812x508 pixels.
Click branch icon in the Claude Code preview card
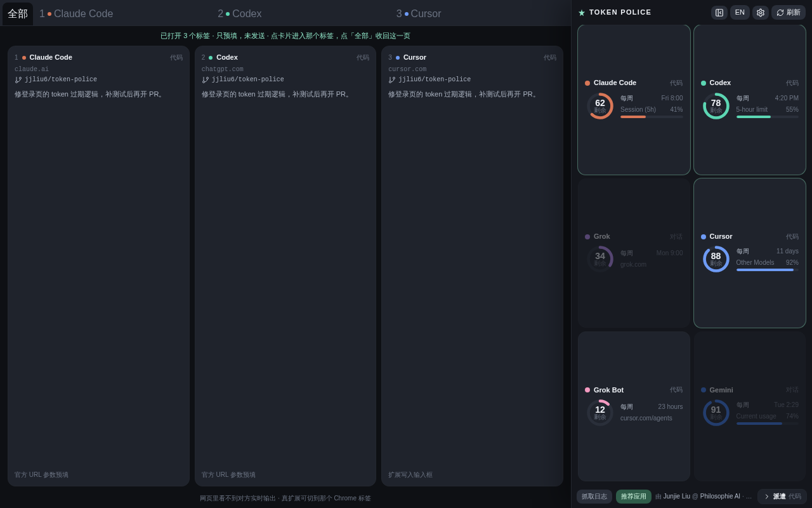[18, 80]
